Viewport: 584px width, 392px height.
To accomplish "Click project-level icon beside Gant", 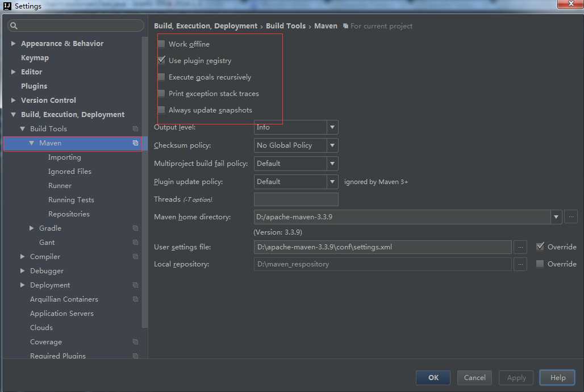I will pyautogui.click(x=136, y=242).
